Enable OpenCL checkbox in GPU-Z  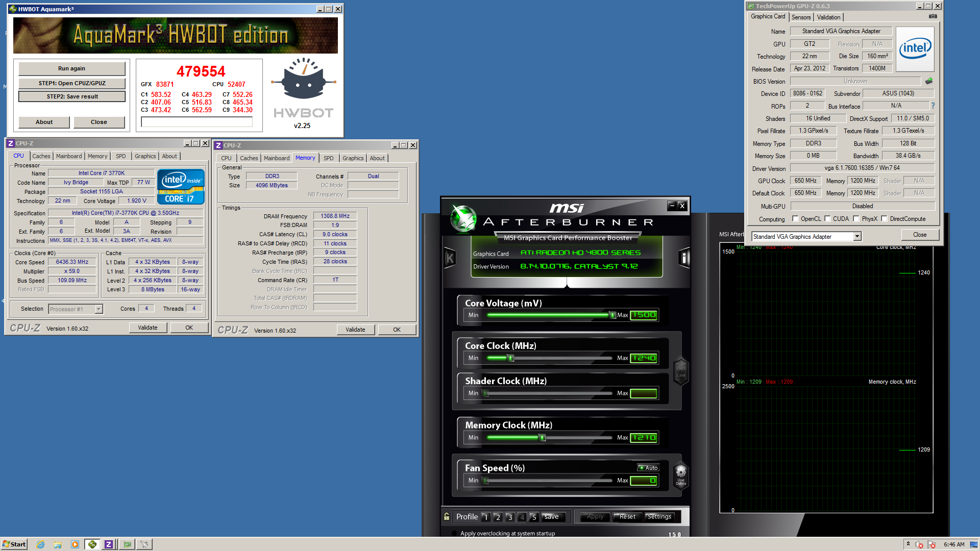tap(795, 219)
